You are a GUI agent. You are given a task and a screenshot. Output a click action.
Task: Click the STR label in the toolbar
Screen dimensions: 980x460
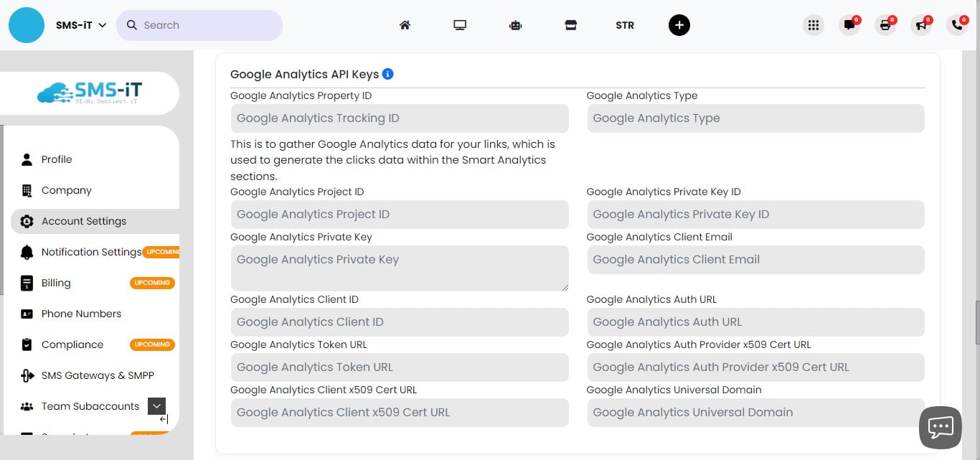[x=624, y=24]
